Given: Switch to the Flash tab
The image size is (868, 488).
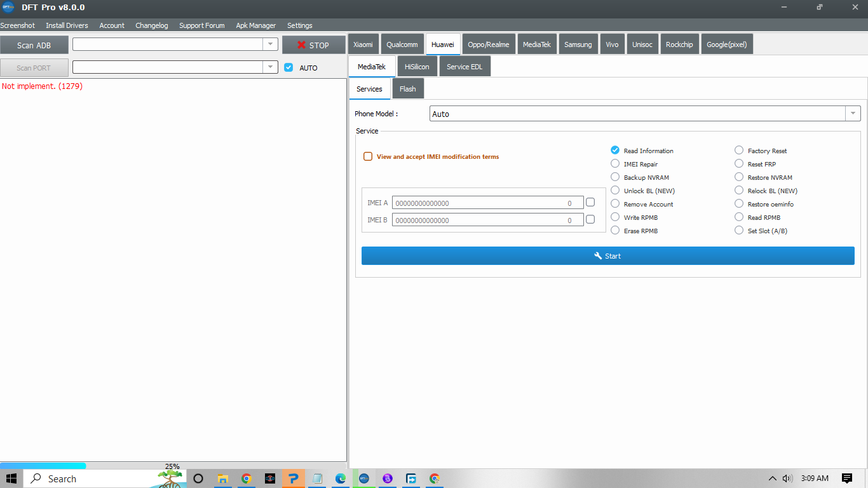Looking at the screenshot, I should coord(408,88).
